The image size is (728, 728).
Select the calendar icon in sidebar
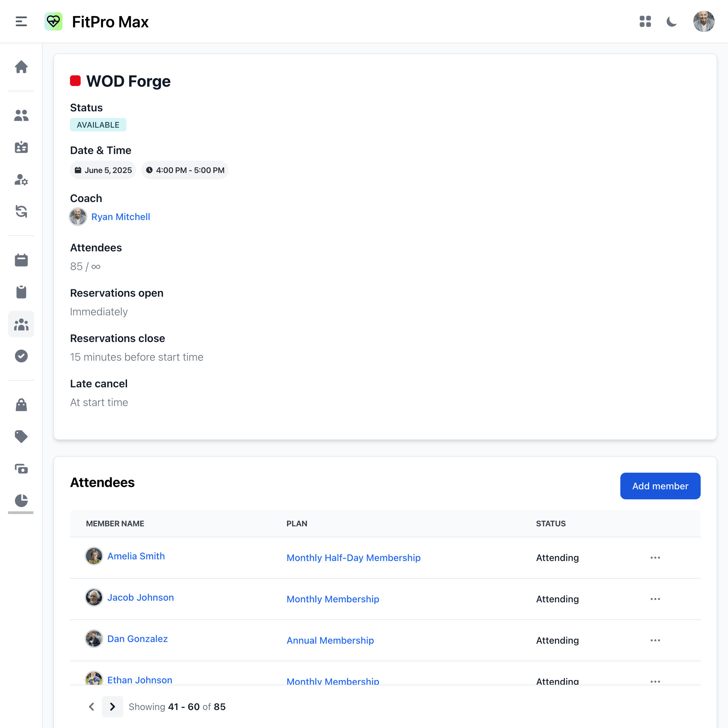[x=21, y=260]
